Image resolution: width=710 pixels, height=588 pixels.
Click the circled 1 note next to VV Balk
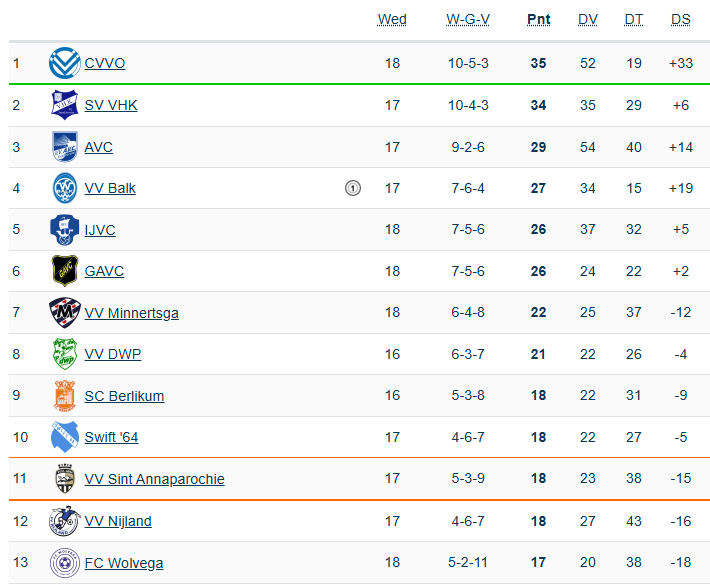pos(352,188)
